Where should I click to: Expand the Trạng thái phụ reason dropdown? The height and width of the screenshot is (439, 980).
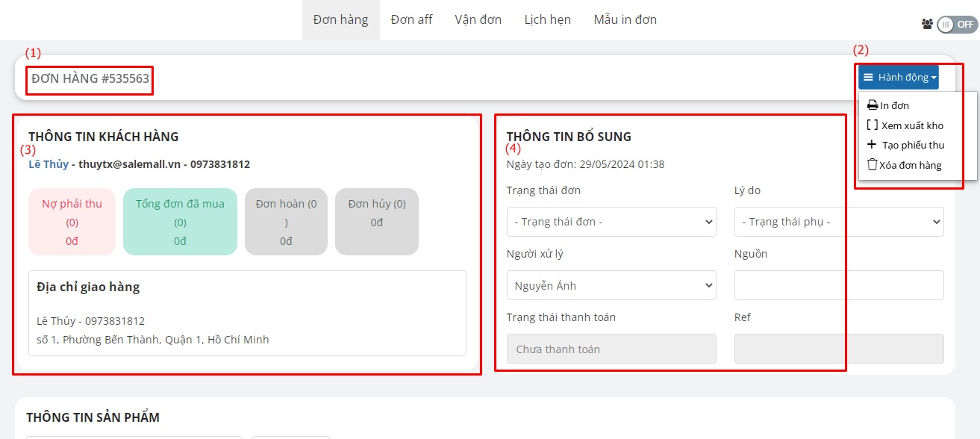pyautogui.click(x=838, y=222)
